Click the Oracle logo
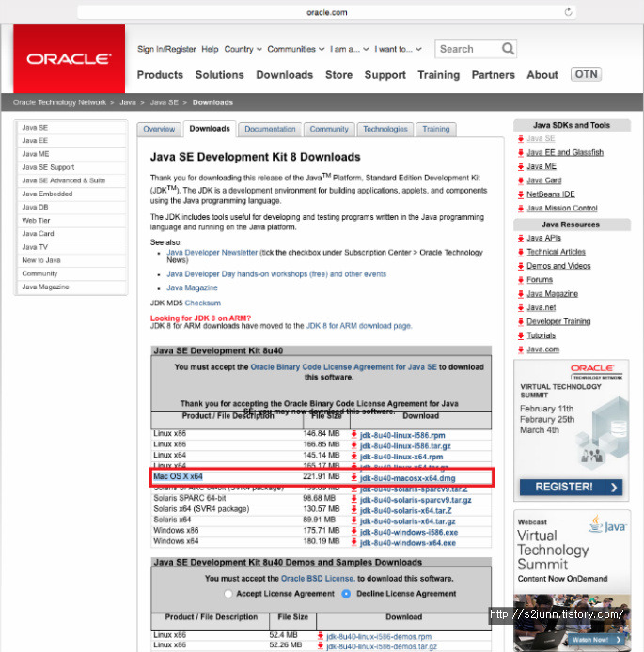The height and width of the screenshot is (652, 644). pos(69,58)
